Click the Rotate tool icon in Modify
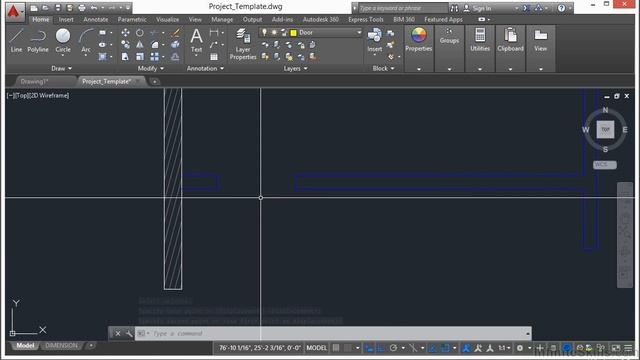The image size is (640, 360). point(140,33)
